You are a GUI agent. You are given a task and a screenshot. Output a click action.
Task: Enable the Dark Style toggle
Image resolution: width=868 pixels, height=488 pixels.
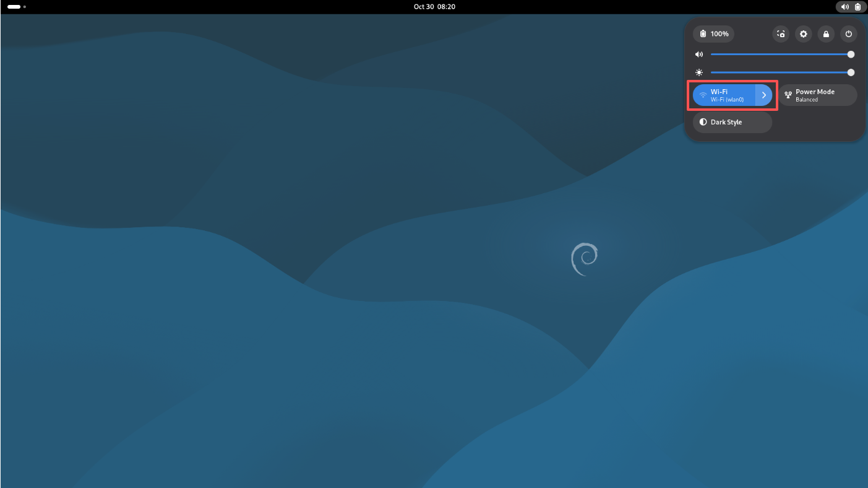(x=732, y=122)
